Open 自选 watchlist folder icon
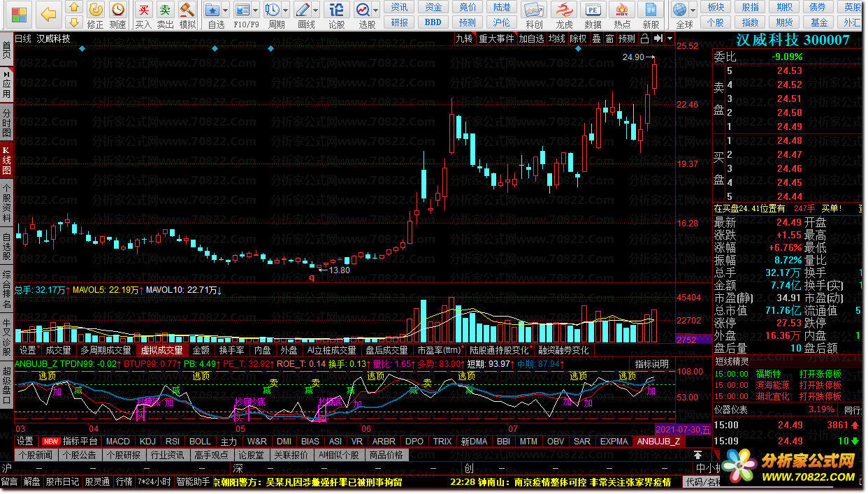This screenshot has height=494, width=868. pyautogui.click(x=213, y=10)
